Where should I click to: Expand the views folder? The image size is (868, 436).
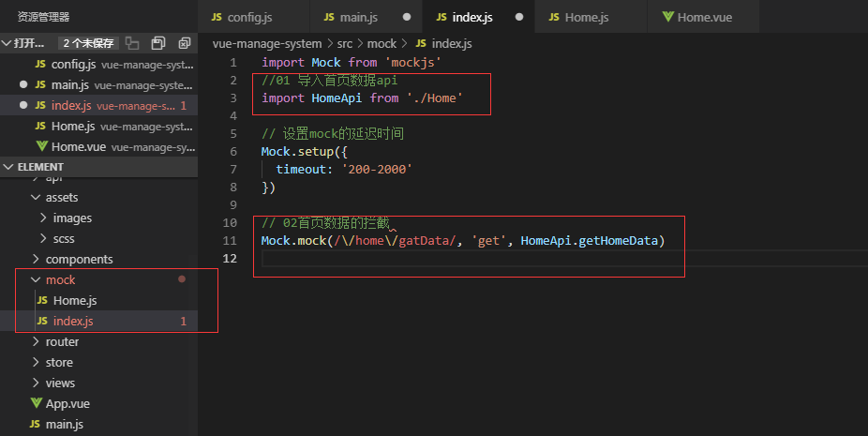[x=36, y=383]
